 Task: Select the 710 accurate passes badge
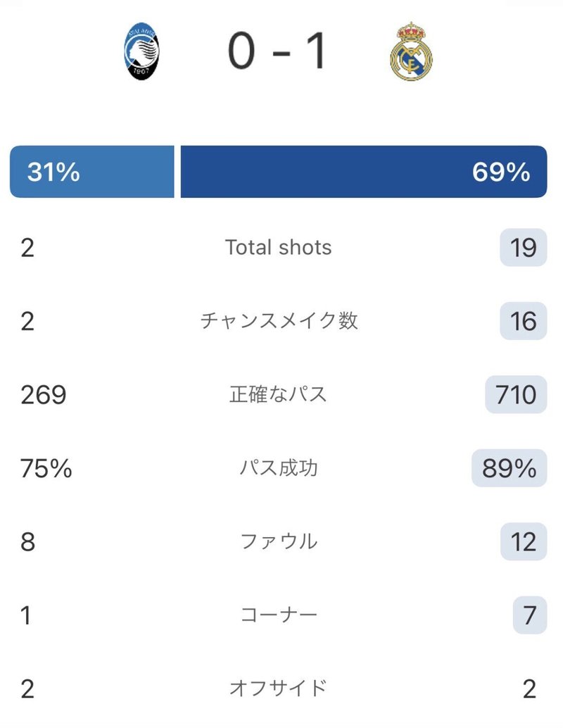[x=516, y=394]
